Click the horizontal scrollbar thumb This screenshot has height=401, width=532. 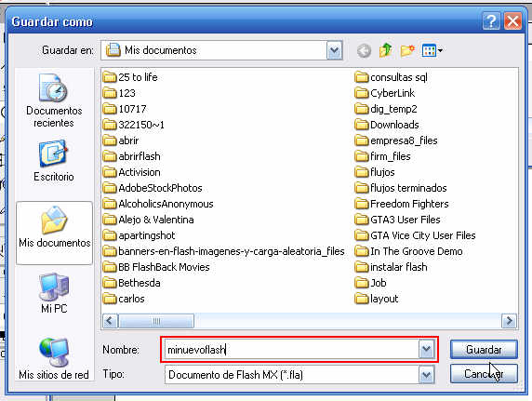click(x=156, y=321)
